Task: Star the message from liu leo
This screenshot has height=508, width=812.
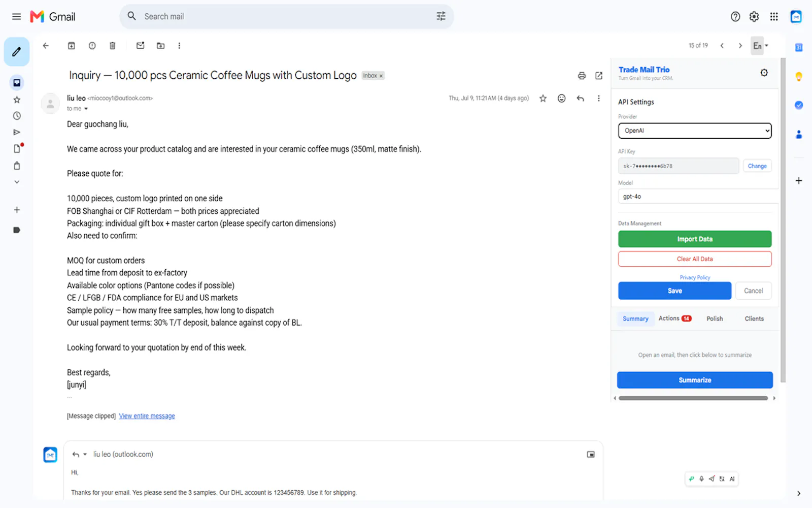Action: 543,99
